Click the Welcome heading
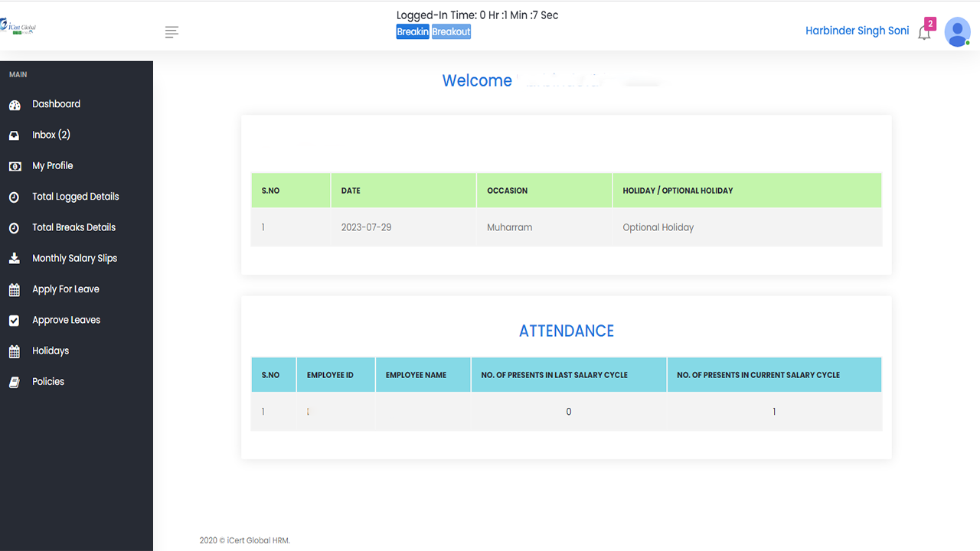Viewport: 980px width, 551px height. (x=477, y=80)
